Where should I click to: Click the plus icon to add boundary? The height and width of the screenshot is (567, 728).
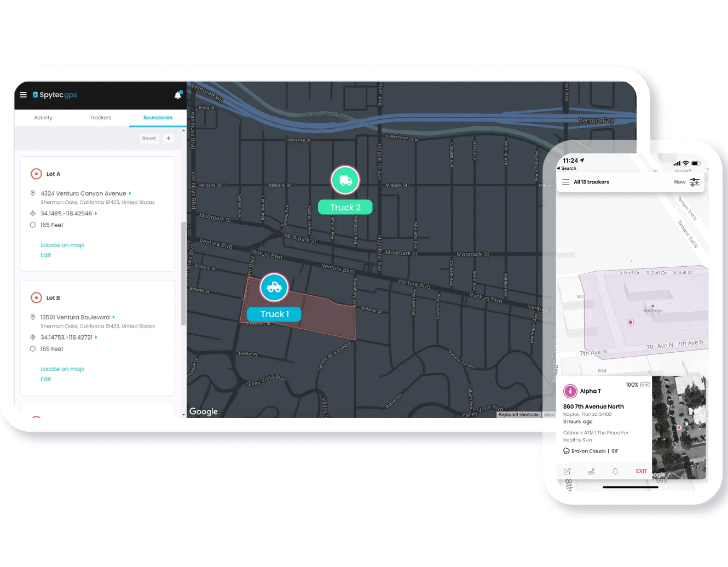click(x=169, y=139)
